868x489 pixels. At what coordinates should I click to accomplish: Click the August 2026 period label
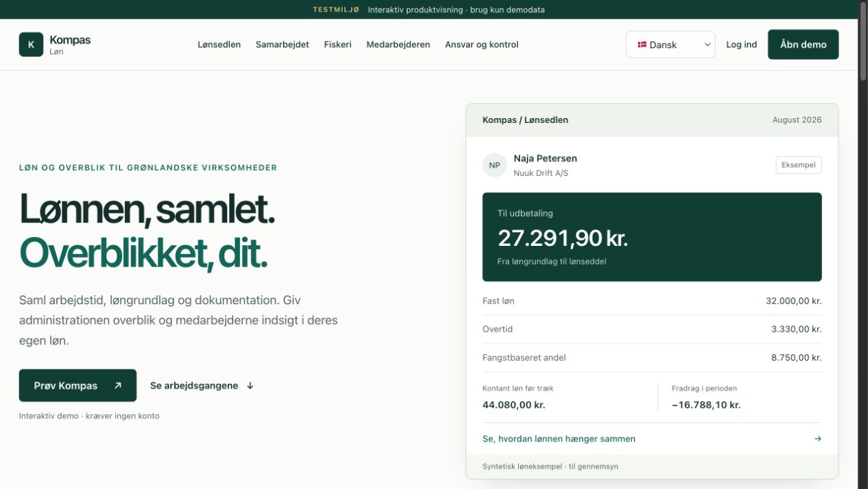pyautogui.click(x=797, y=120)
